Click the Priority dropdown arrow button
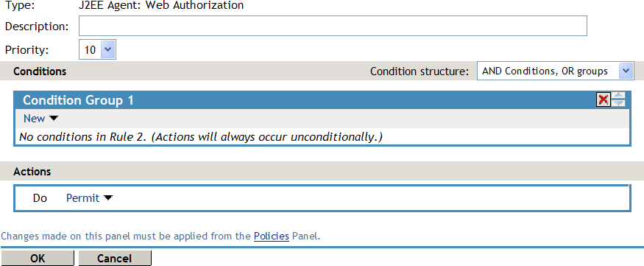Screen dimensions: 644x266 107,50
